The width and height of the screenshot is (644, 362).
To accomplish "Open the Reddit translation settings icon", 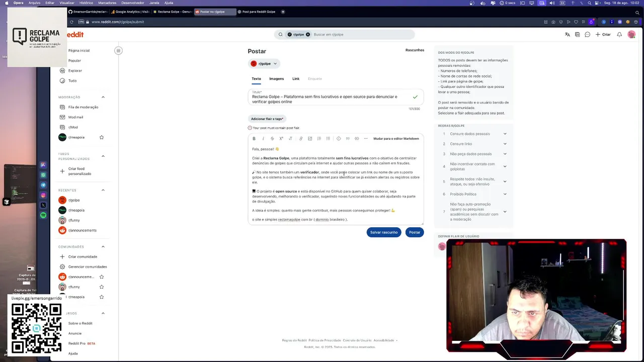I will pyautogui.click(x=568, y=35).
